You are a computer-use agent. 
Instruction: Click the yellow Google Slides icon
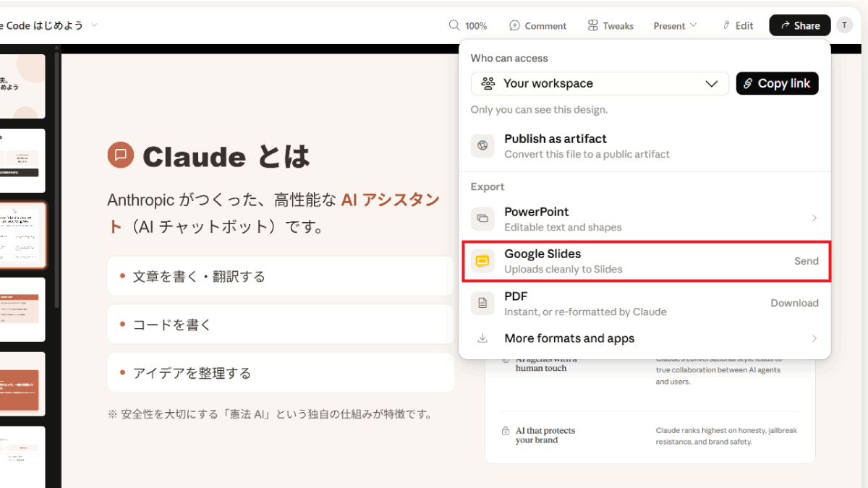482,261
